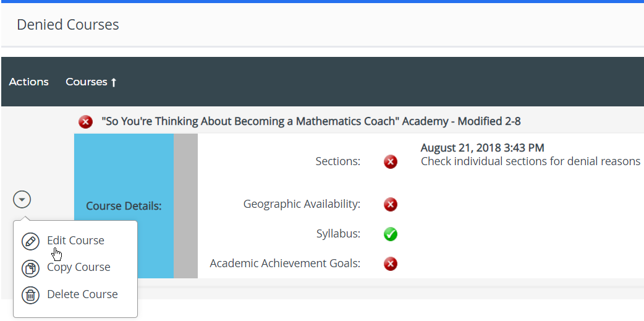The width and height of the screenshot is (644, 321).
Task: Select Delete Course from the actions menu
Action: coord(82,294)
